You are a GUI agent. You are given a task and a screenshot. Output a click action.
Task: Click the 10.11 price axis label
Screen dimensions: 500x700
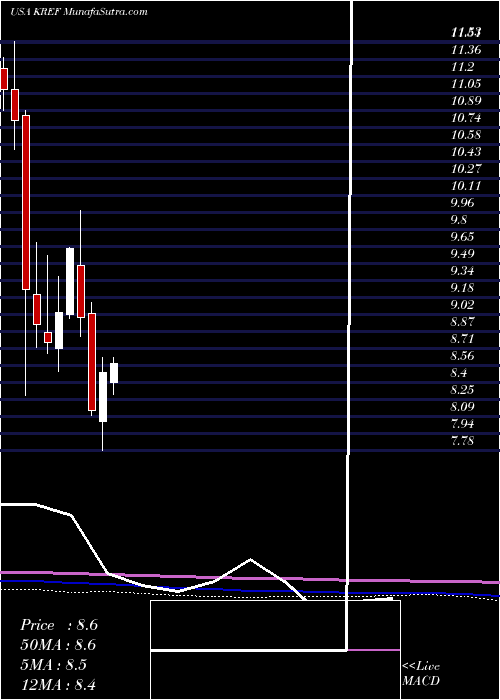point(466,186)
